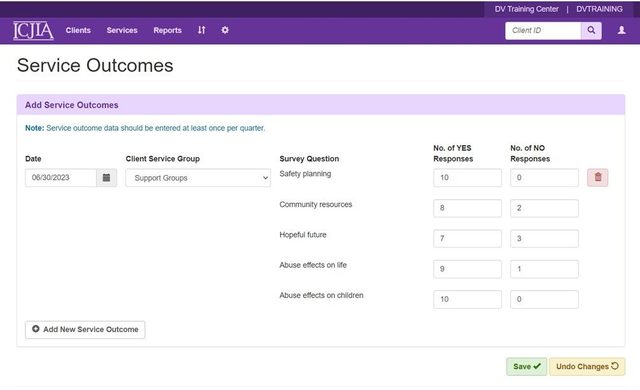Click the Add Service Outcomes panel header

[x=321, y=105]
